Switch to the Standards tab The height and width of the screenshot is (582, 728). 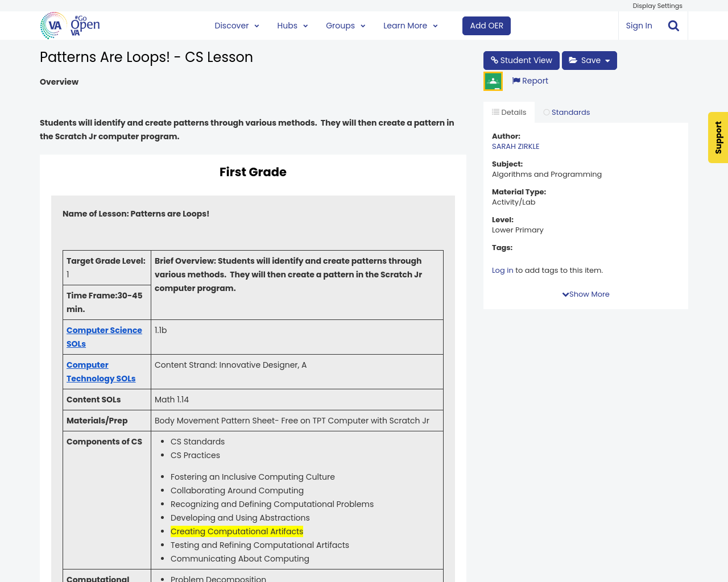coord(566,113)
